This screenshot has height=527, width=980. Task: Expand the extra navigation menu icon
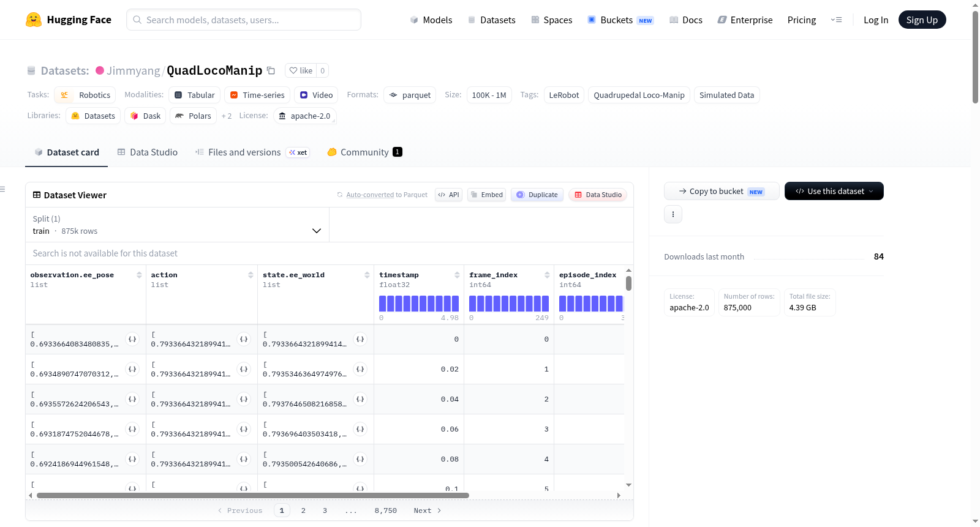click(836, 20)
